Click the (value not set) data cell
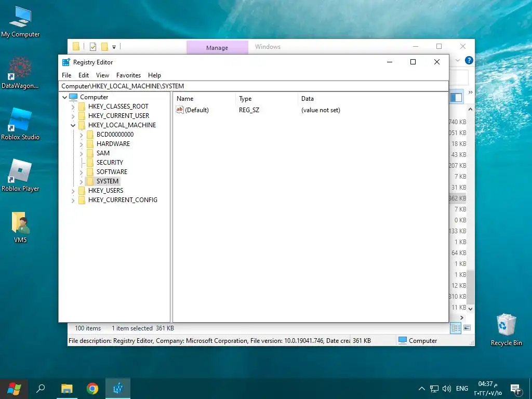This screenshot has height=399, width=532. pyautogui.click(x=321, y=110)
